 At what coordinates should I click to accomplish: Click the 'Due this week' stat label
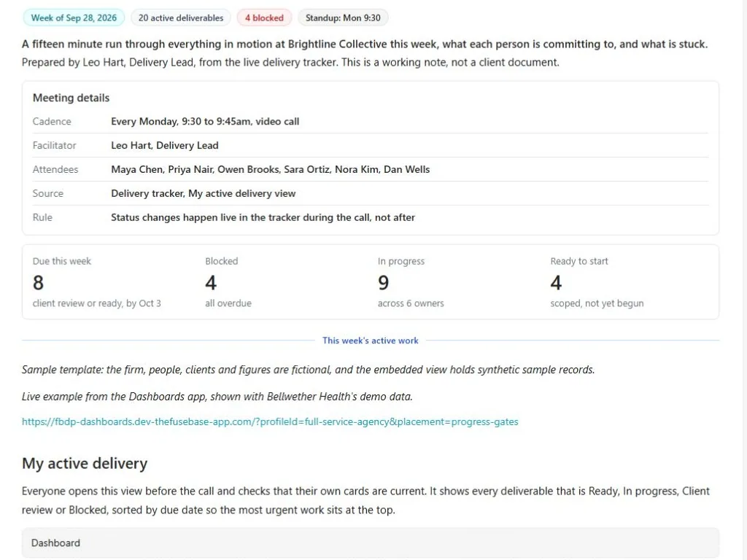coord(61,261)
